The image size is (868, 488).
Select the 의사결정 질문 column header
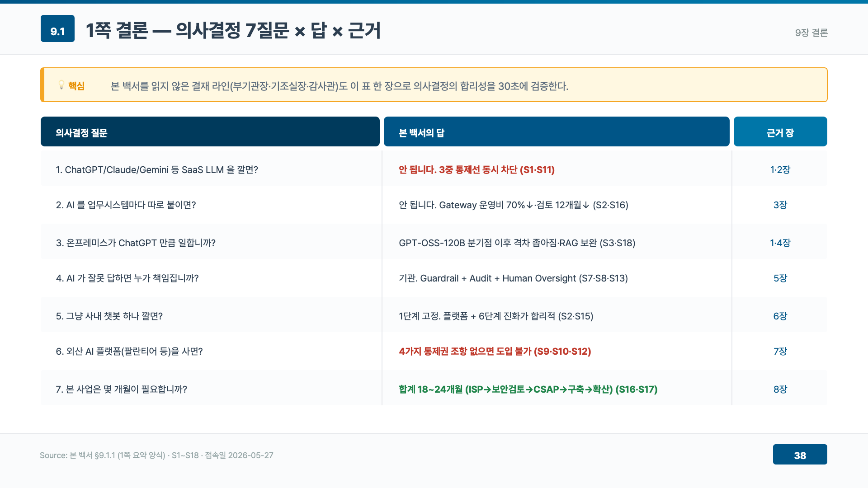click(x=210, y=131)
